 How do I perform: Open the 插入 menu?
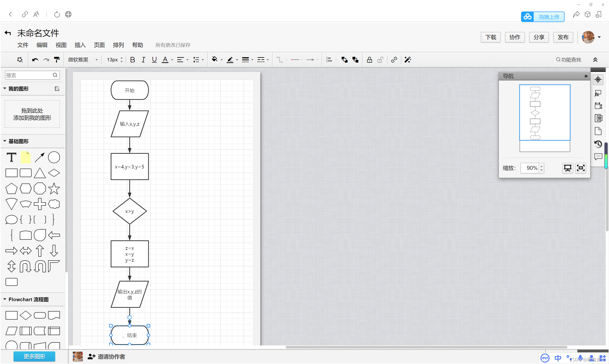point(80,45)
